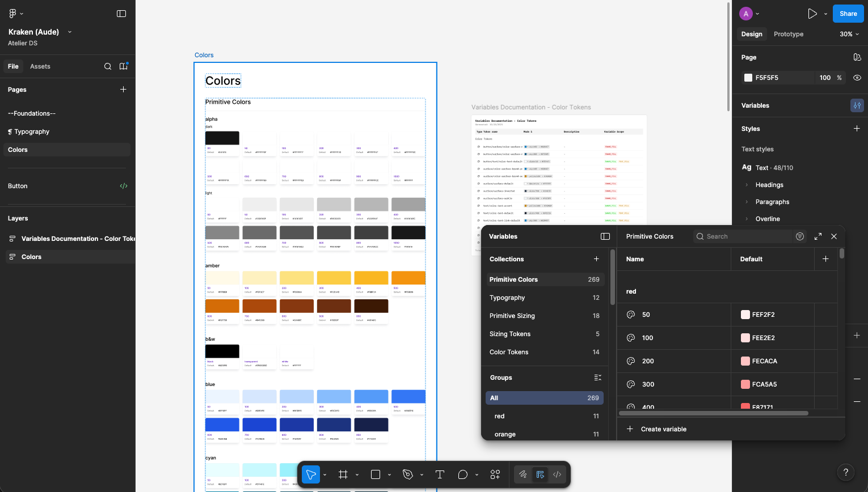Screen dimensions: 868x492
Task: Toggle the Variables panel sidebar
Action: pos(605,236)
